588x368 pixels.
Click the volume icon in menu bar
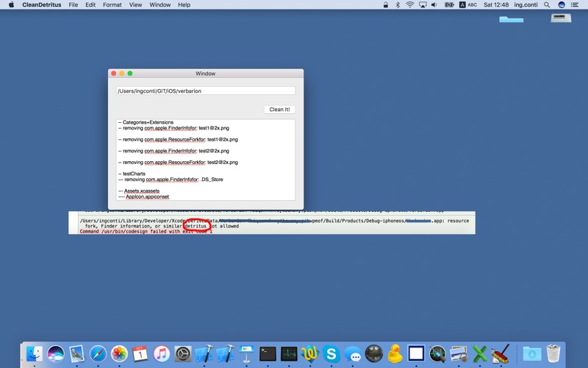pyautogui.click(x=434, y=5)
